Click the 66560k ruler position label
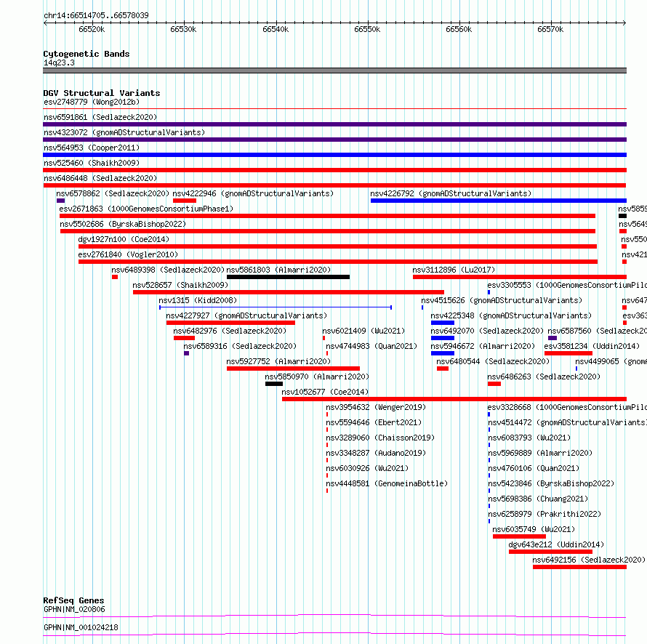This screenshot has height=644, width=647. [x=459, y=29]
